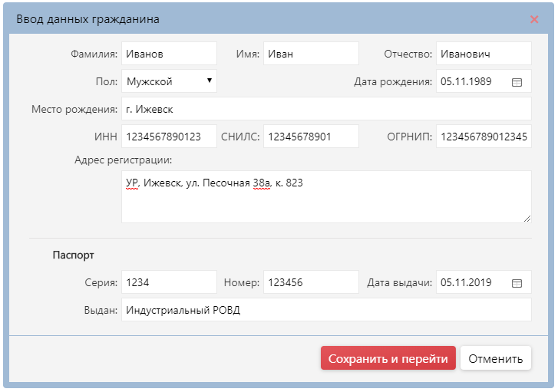Select the Отчество field with Иванович
Viewport: 558px width, 392px height.
click(x=484, y=54)
